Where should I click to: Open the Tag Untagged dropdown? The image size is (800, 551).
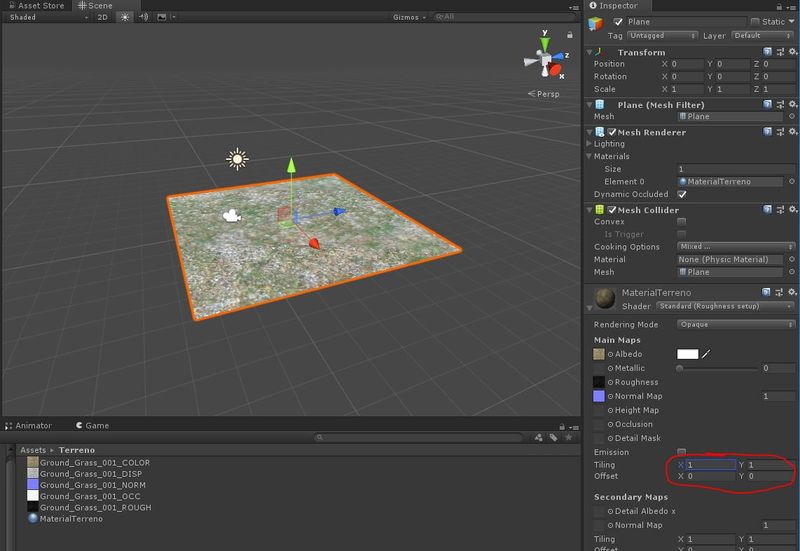pyautogui.click(x=662, y=36)
